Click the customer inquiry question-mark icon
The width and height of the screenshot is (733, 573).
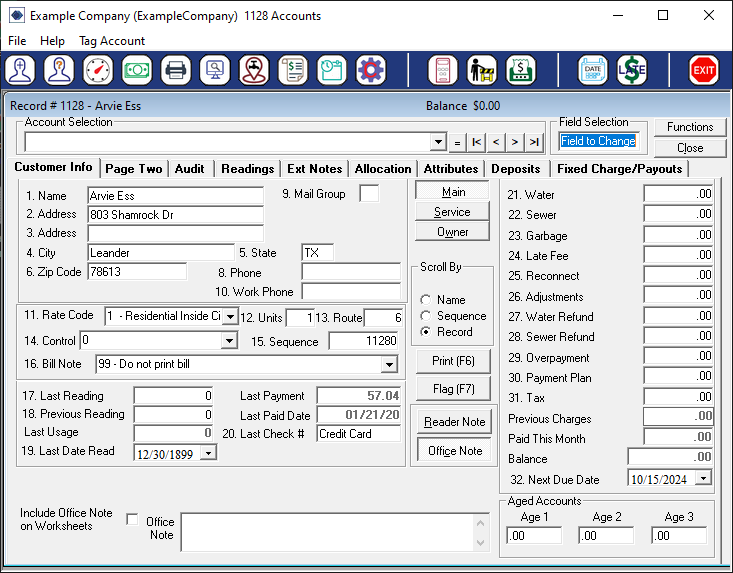(x=59, y=71)
